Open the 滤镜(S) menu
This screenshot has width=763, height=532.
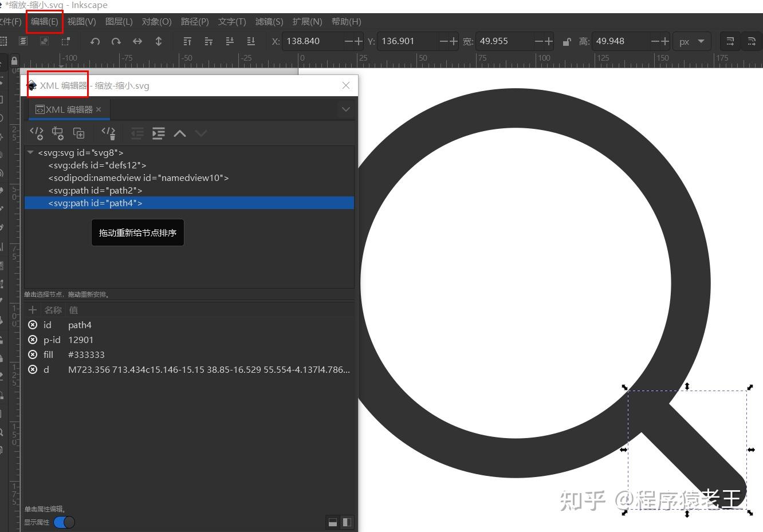269,21
